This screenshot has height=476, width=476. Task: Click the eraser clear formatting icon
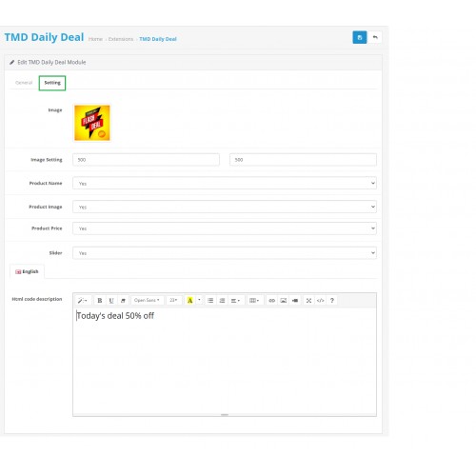tap(123, 300)
